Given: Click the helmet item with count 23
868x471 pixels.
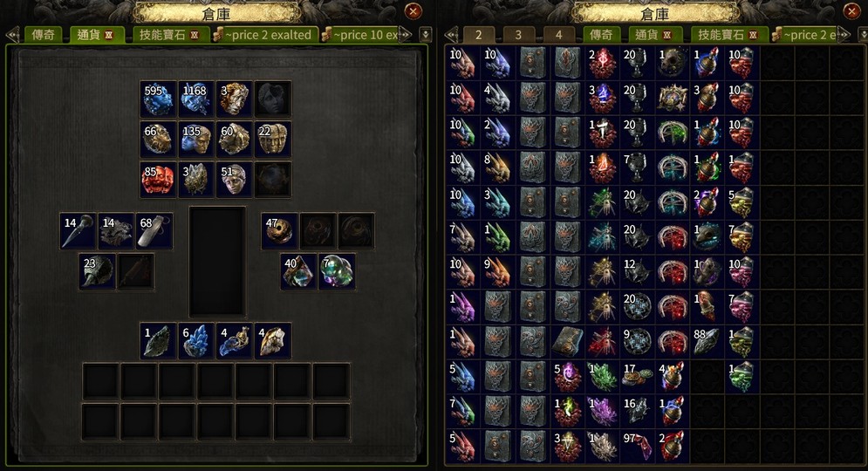Looking at the screenshot, I should point(98,271).
